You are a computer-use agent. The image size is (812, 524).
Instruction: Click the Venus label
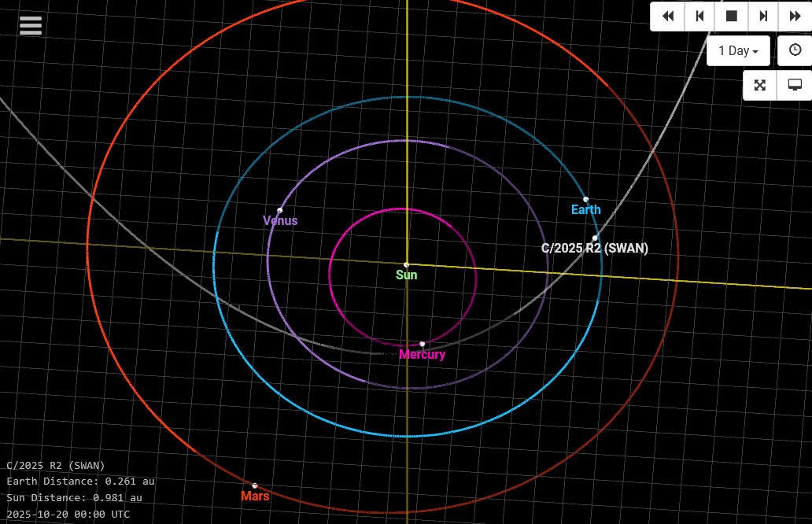pyautogui.click(x=280, y=221)
